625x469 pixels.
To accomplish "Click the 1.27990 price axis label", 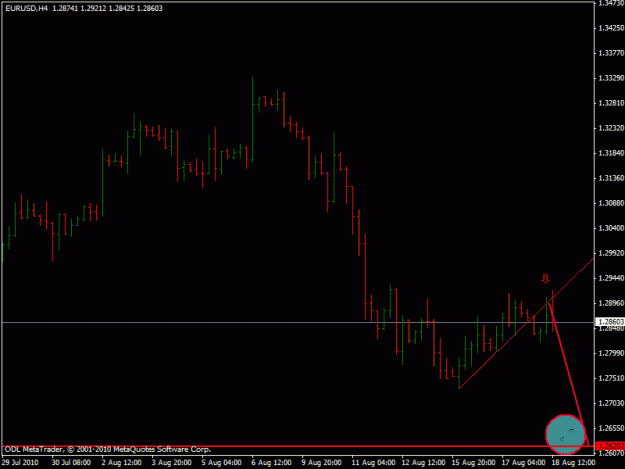I will click(x=611, y=353).
